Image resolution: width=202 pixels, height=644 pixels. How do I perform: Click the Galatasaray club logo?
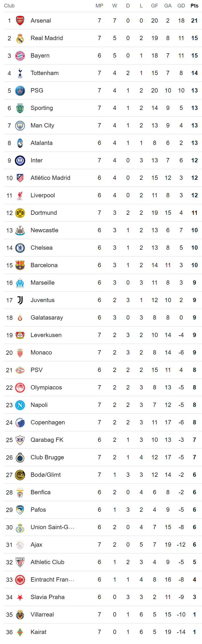click(x=20, y=318)
